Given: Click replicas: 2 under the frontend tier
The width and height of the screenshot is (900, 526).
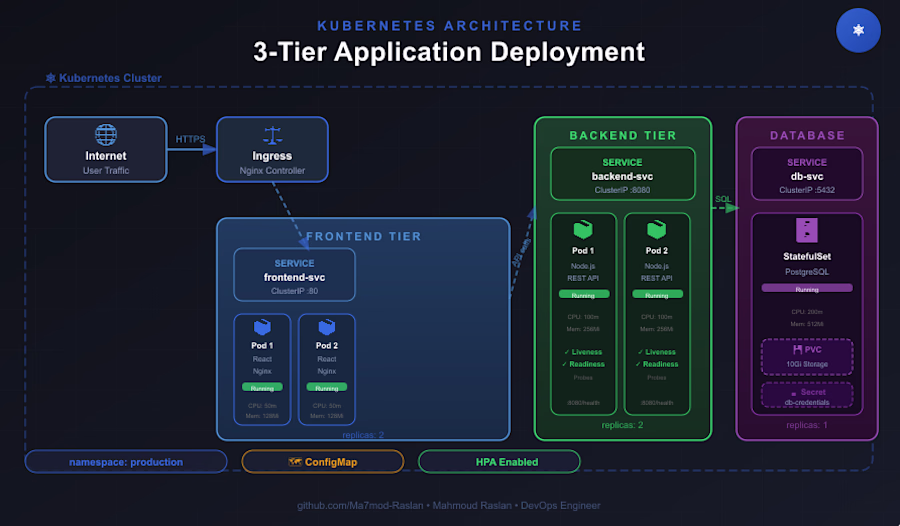Looking at the screenshot, I should (363, 435).
